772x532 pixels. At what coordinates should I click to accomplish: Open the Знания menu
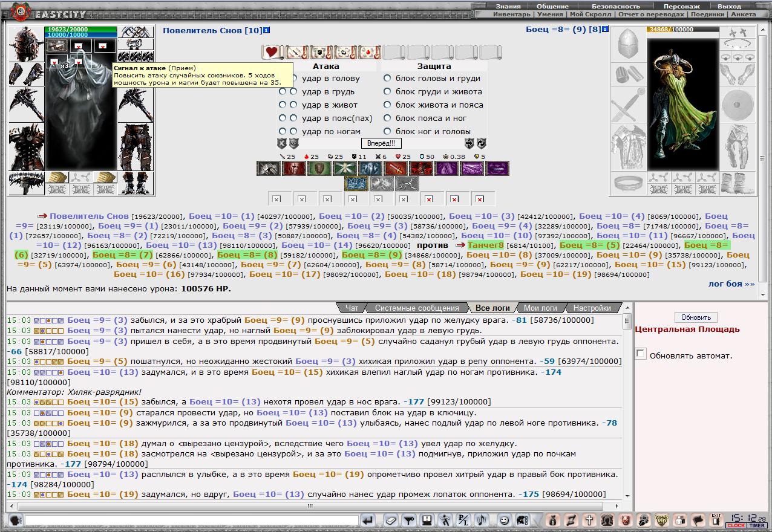[508, 6]
